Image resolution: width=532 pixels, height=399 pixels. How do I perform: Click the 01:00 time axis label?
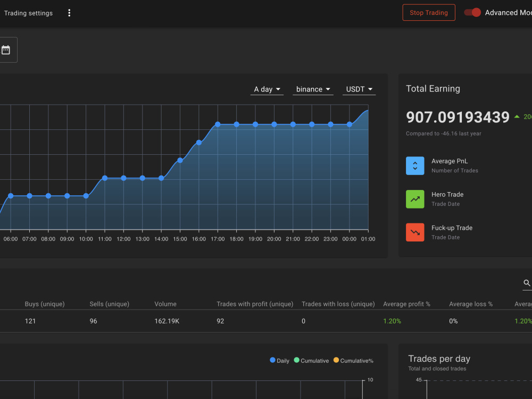click(x=368, y=239)
